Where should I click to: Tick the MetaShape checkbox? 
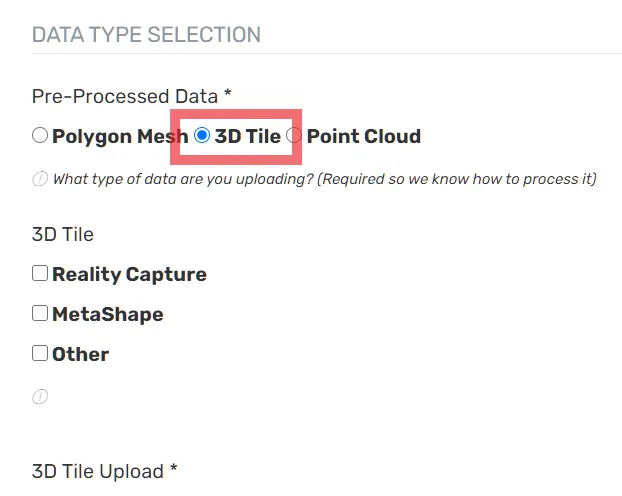pyautogui.click(x=40, y=313)
